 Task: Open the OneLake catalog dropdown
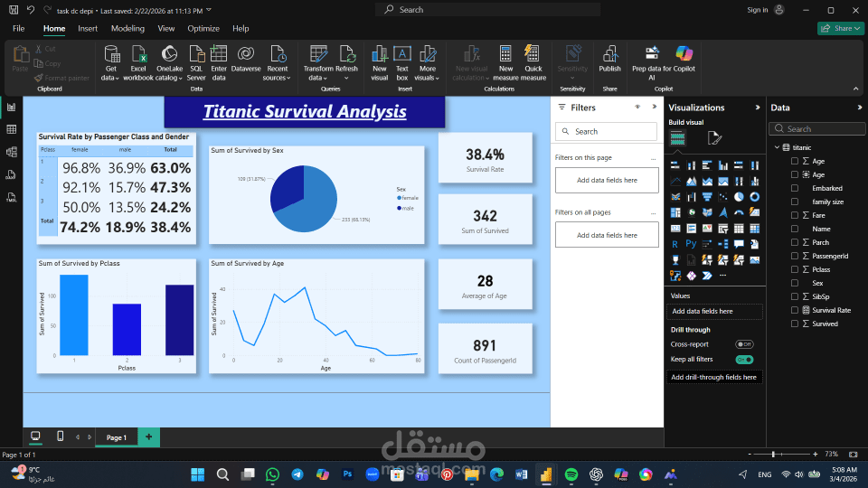point(169,78)
